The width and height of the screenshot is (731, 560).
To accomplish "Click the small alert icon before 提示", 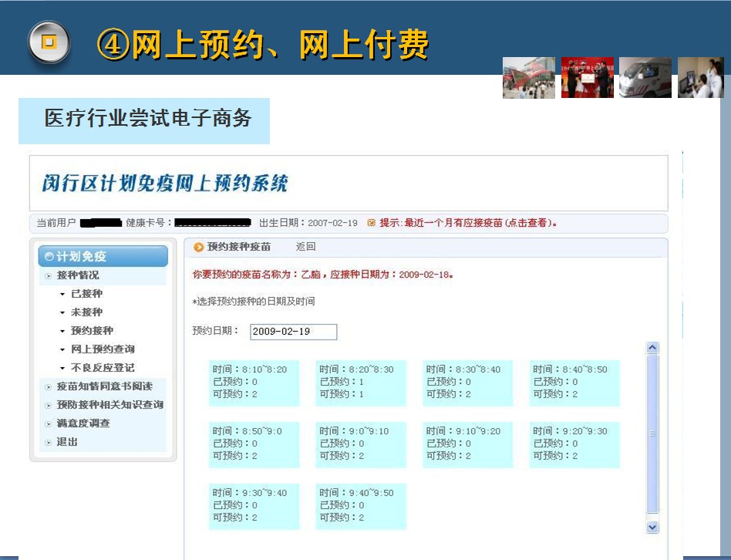I will pos(371,223).
